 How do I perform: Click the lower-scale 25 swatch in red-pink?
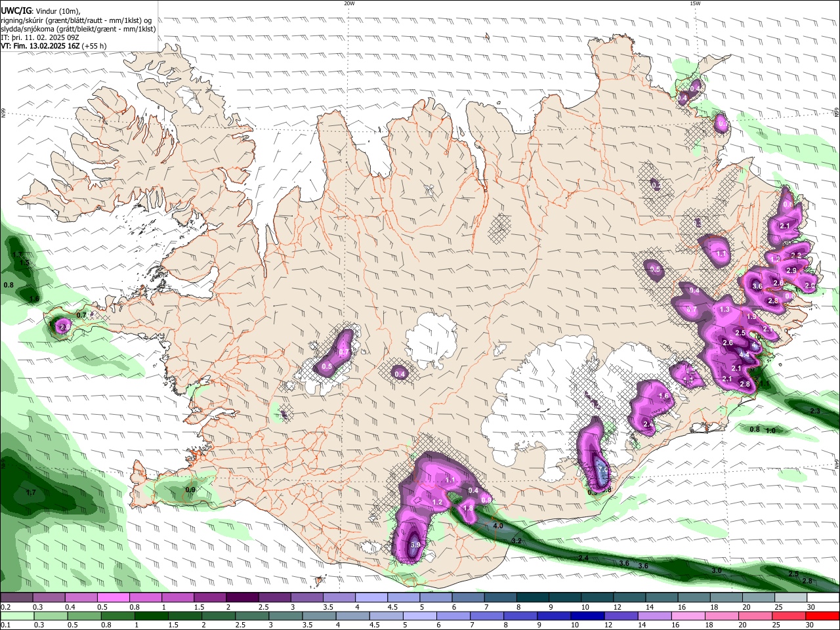[789, 616]
